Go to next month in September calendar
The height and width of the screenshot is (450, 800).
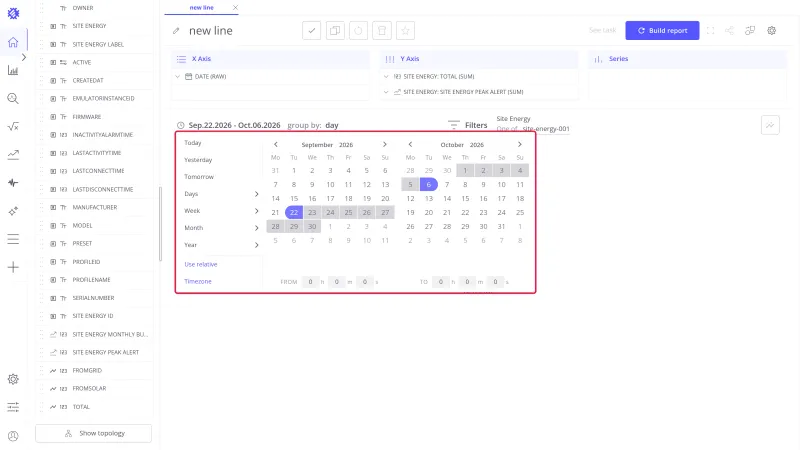[x=385, y=144]
